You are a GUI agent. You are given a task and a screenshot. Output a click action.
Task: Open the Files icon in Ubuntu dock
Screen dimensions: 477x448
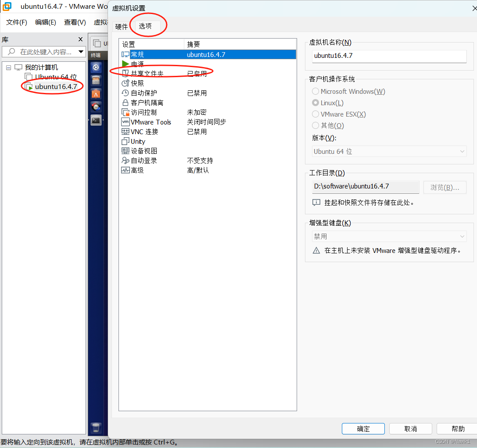[96, 81]
